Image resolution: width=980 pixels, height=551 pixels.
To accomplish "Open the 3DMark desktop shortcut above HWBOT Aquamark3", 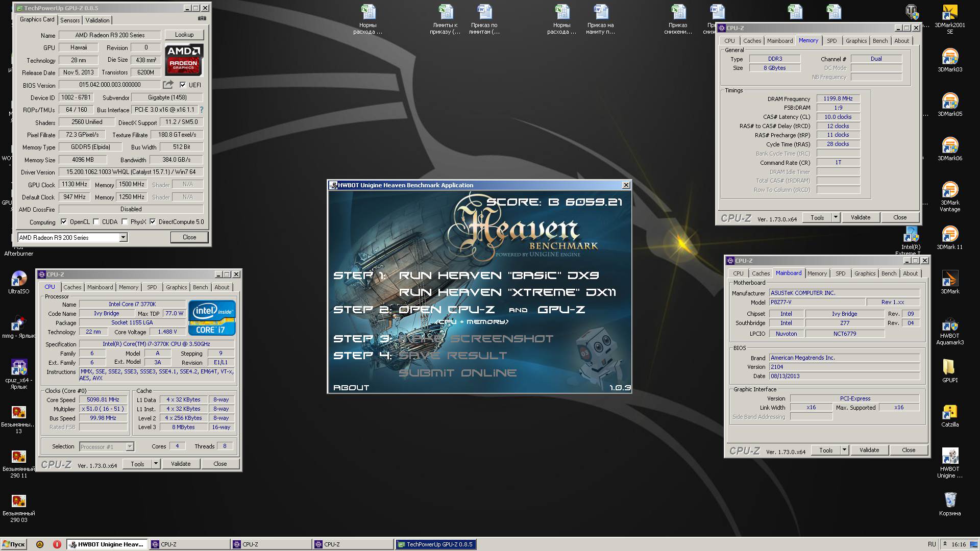I will tap(950, 282).
